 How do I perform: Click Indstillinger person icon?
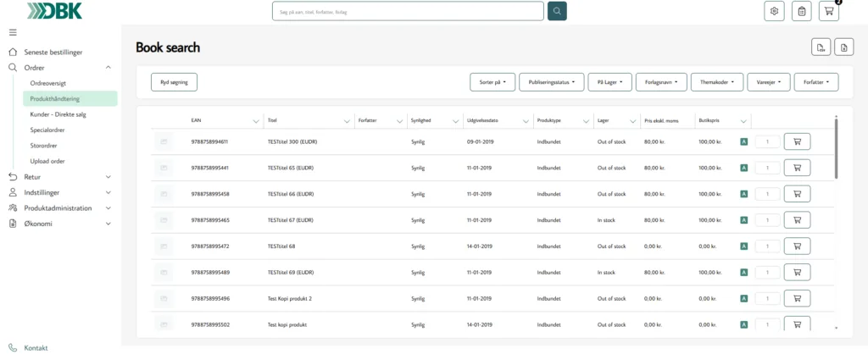click(x=13, y=192)
